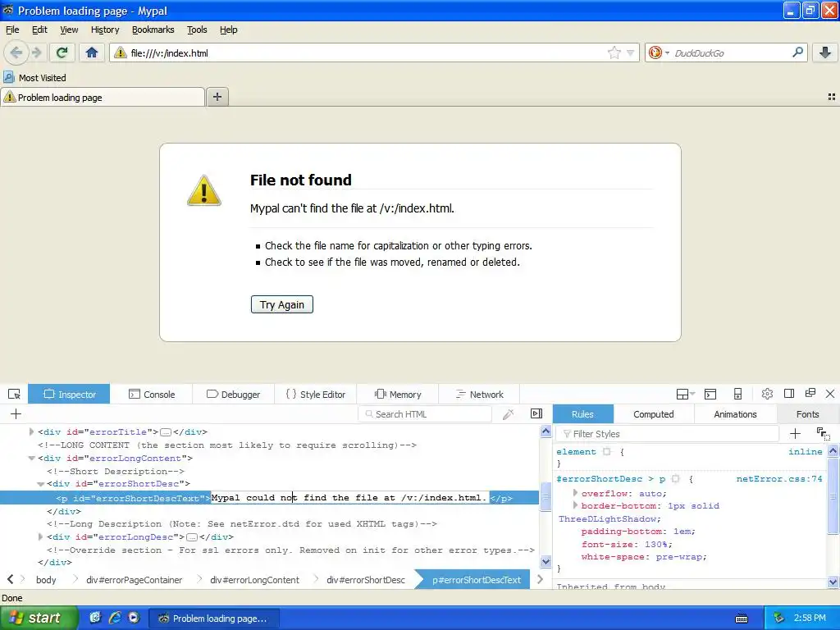Select the Problem loading page tab
Image resolution: width=840 pixels, height=630 pixels.
point(103,97)
